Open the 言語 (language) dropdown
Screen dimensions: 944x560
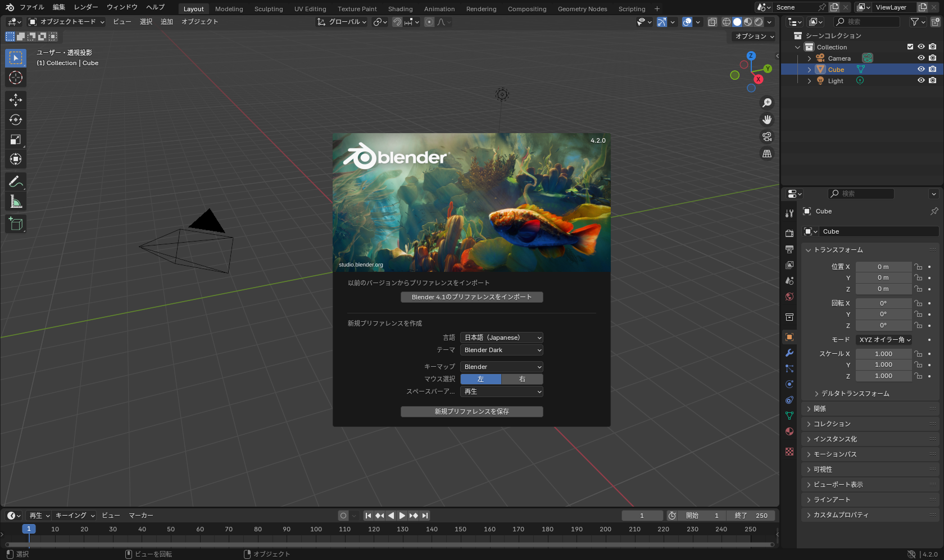[x=501, y=337]
